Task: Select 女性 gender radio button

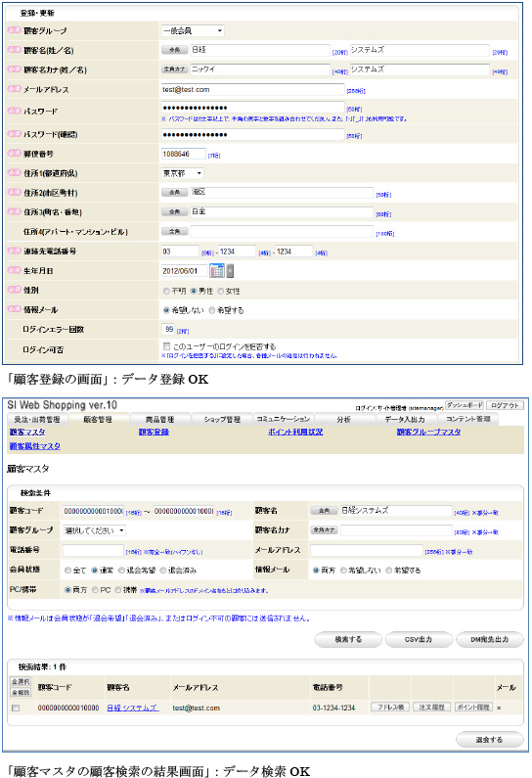Action: click(x=221, y=291)
